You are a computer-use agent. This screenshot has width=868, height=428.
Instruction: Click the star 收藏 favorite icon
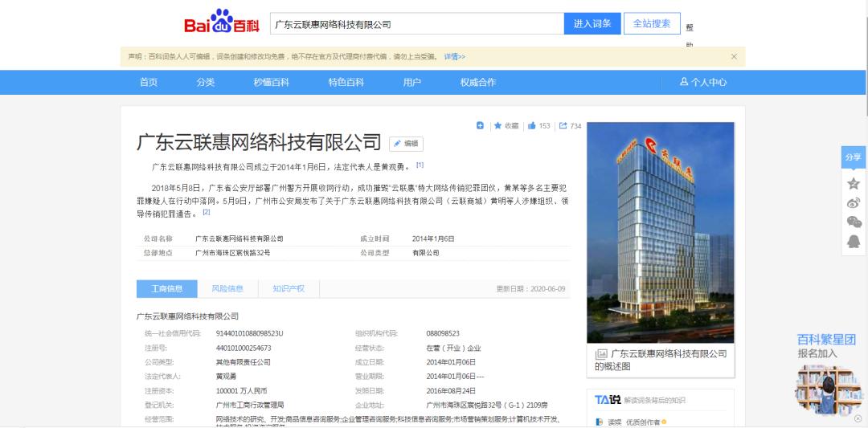click(x=498, y=126)
